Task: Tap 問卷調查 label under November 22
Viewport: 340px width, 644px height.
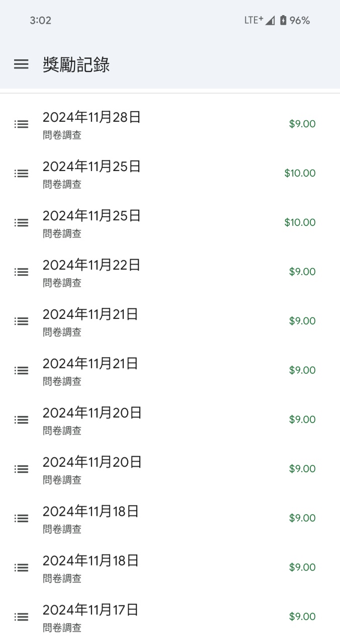Action: [x=62, y=283]
